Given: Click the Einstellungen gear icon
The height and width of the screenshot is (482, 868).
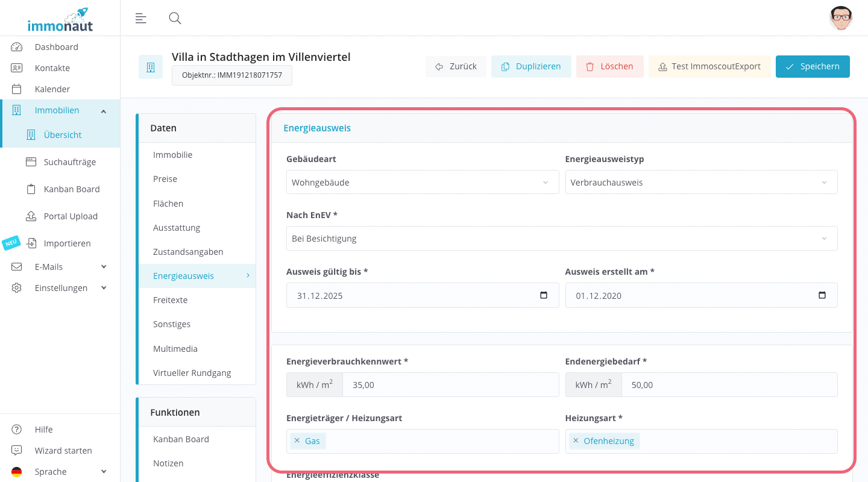Looking at the screenshot, I should point(17,288).
